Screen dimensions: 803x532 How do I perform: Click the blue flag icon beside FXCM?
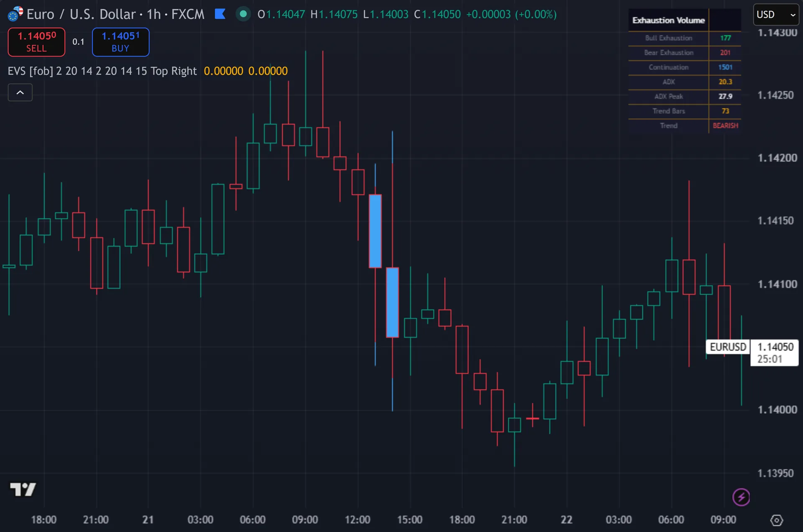220,14
